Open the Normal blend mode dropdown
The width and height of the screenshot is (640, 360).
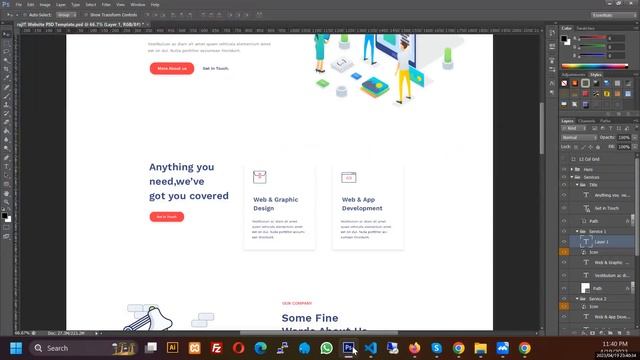pos(579,138)
